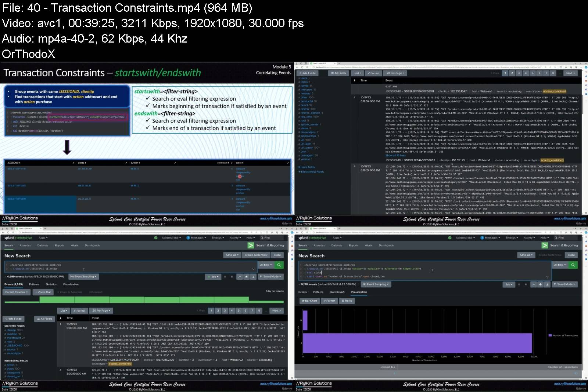The width and height of the screenshot is (588, 392).
Task: Stop the job in the 4,999 events search
Action: [x=232, y=277]
